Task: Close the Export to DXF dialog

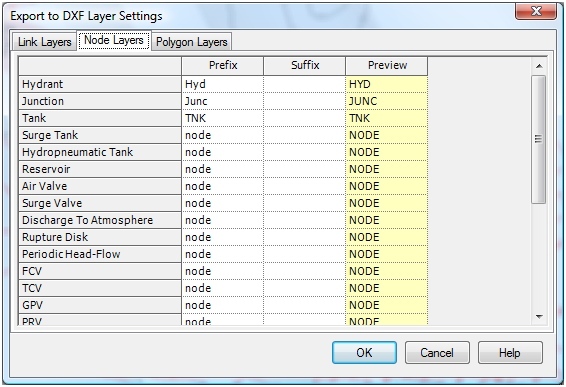Action: tap(536, 12)
